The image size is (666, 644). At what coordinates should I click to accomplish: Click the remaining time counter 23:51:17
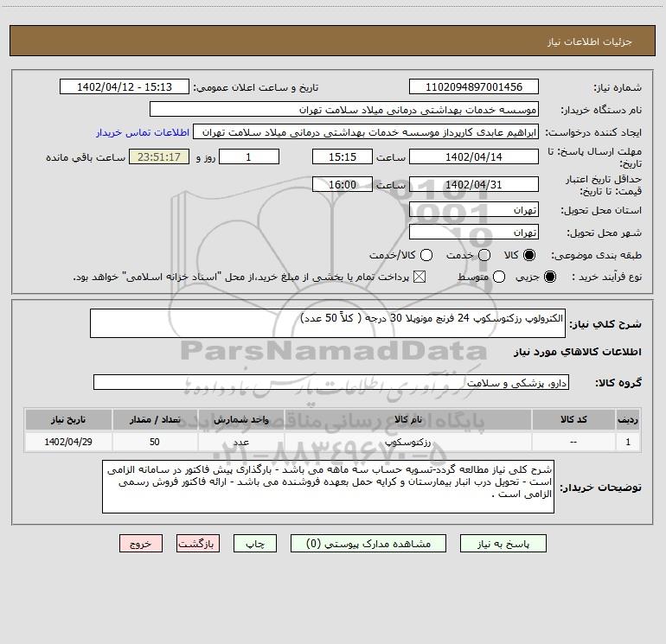[x=159, y=156]
